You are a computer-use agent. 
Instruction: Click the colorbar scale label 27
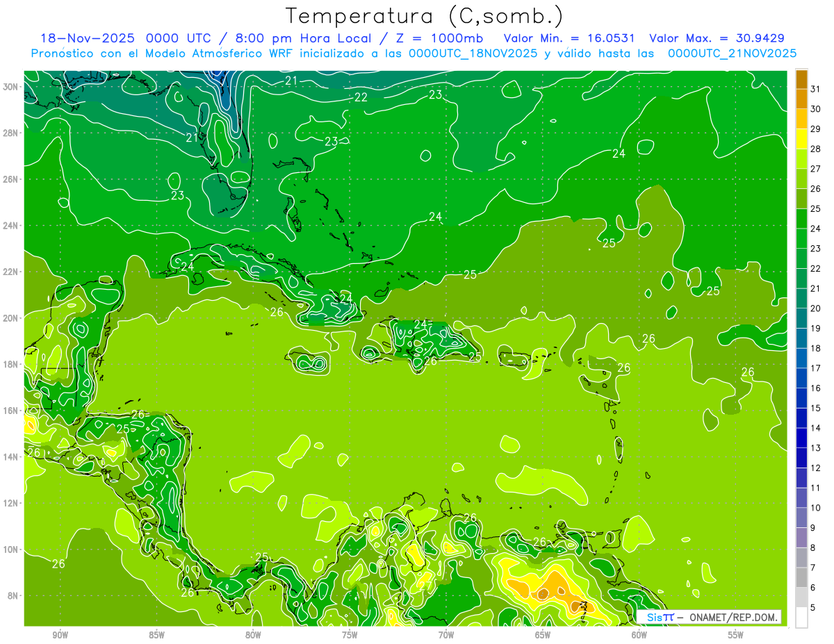click(815, 168)
